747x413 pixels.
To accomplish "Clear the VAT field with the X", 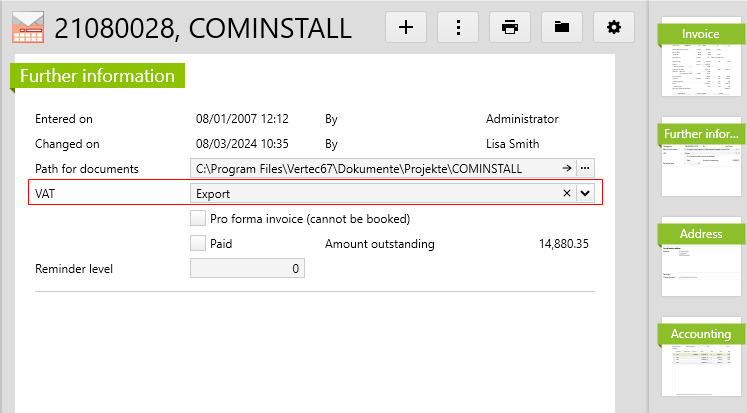I will [566, 193].
